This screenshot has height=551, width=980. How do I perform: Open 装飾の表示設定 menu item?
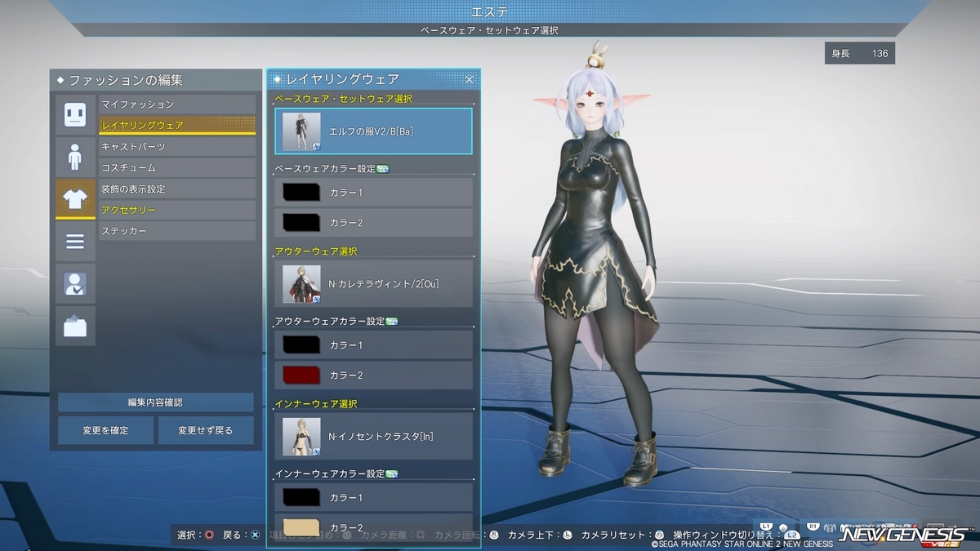(x=177, y=189)
